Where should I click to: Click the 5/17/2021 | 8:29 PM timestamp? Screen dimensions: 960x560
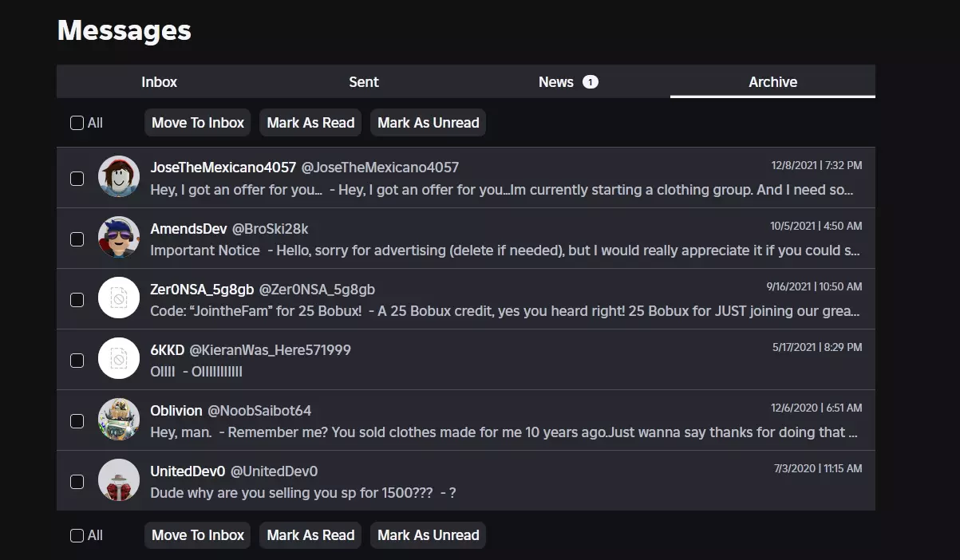[x=817, y=347]
